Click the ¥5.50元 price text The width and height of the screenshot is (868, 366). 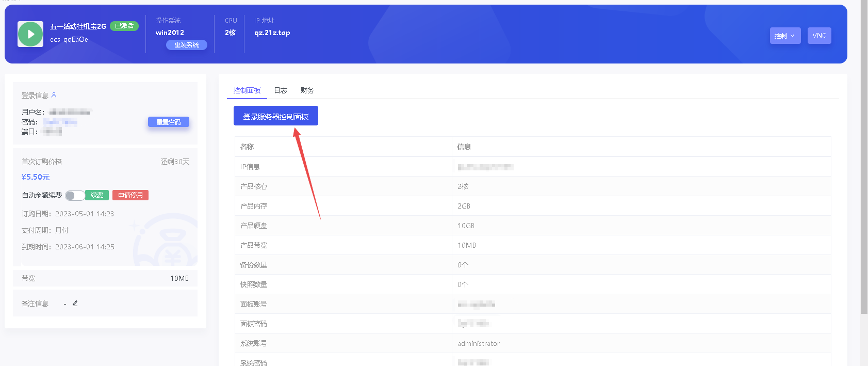pos(36,177)
